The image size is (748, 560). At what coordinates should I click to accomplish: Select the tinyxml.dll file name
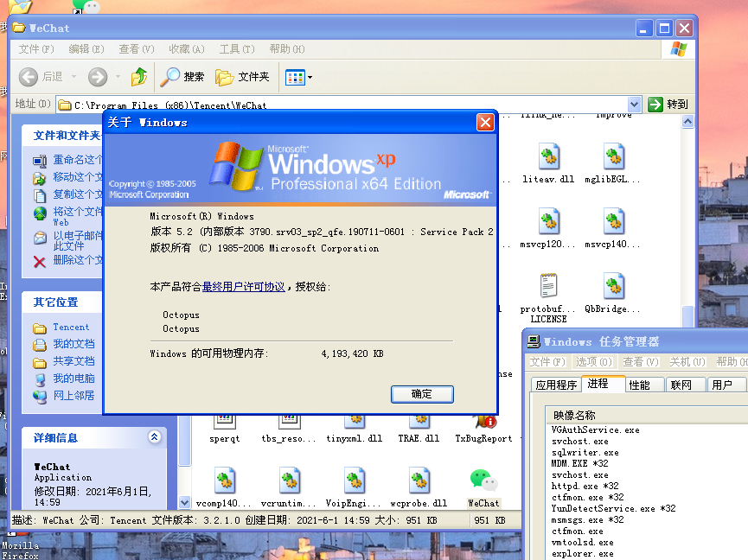(355, 438)
